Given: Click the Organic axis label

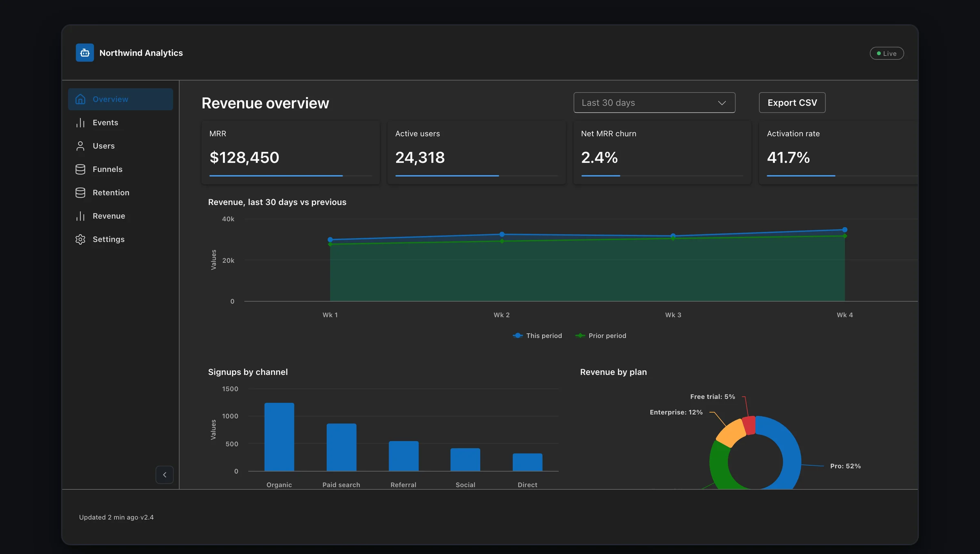Looking at the screenshot, I should [279, 485].
